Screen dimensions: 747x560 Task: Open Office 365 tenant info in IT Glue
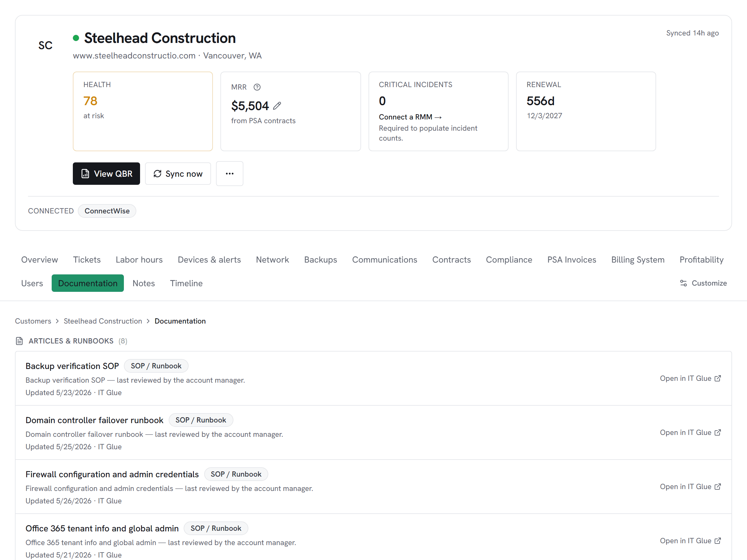click(x=691, y=541)
